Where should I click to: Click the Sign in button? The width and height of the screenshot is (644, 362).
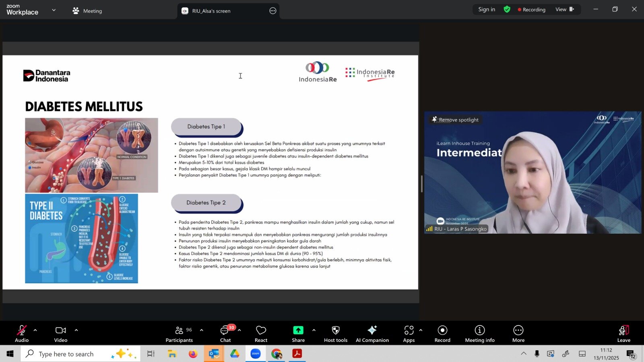[487, 9]
